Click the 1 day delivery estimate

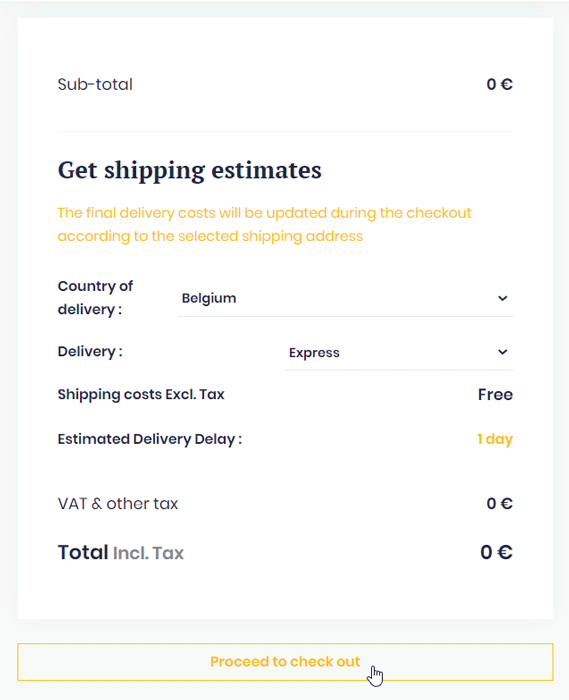point(495,439)
